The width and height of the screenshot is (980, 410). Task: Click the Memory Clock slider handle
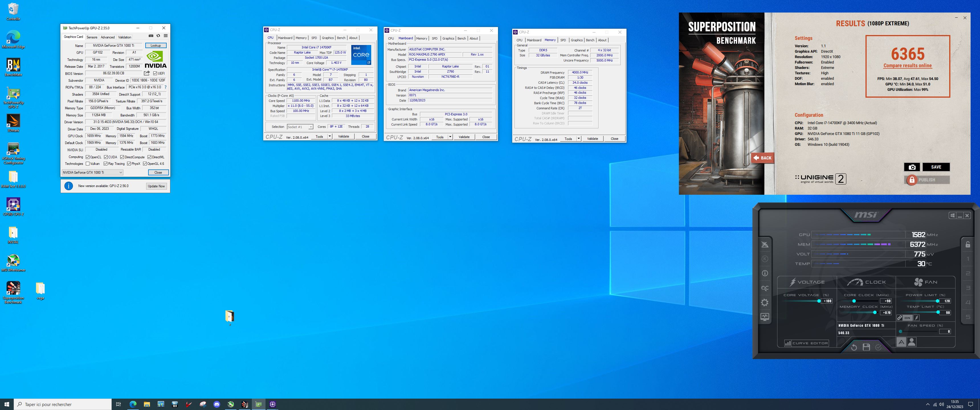pyautogui.click(x=875, y=312)
